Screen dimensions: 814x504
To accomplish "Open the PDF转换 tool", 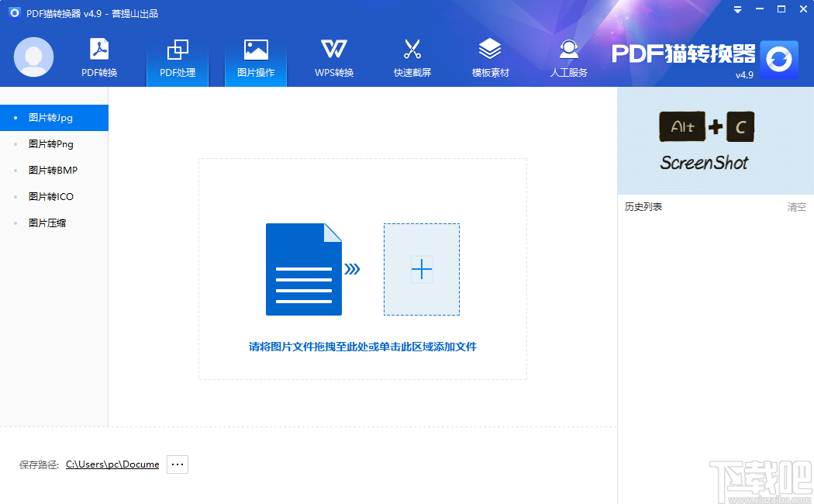I will 99,58.
